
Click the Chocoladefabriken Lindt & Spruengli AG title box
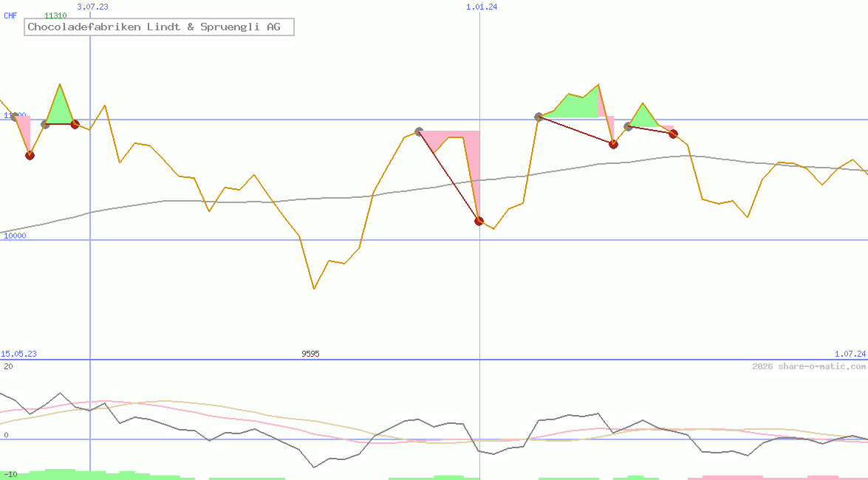(x=159, y=27)
